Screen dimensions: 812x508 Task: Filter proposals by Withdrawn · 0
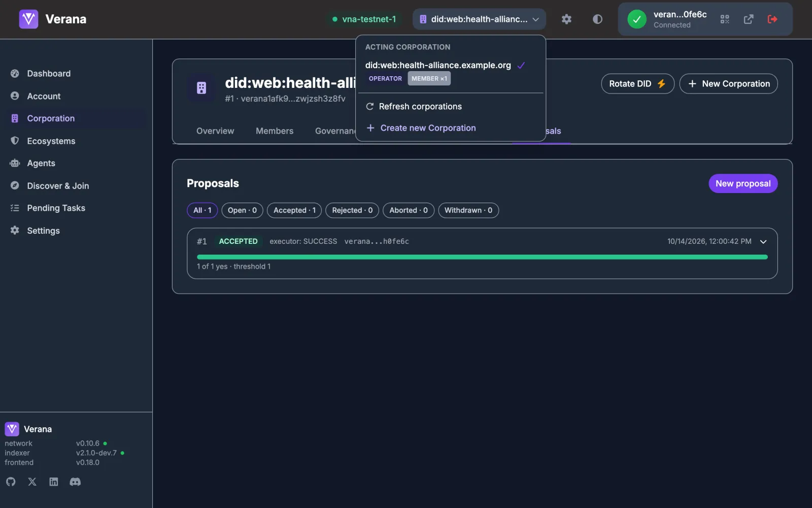[468, 210]
